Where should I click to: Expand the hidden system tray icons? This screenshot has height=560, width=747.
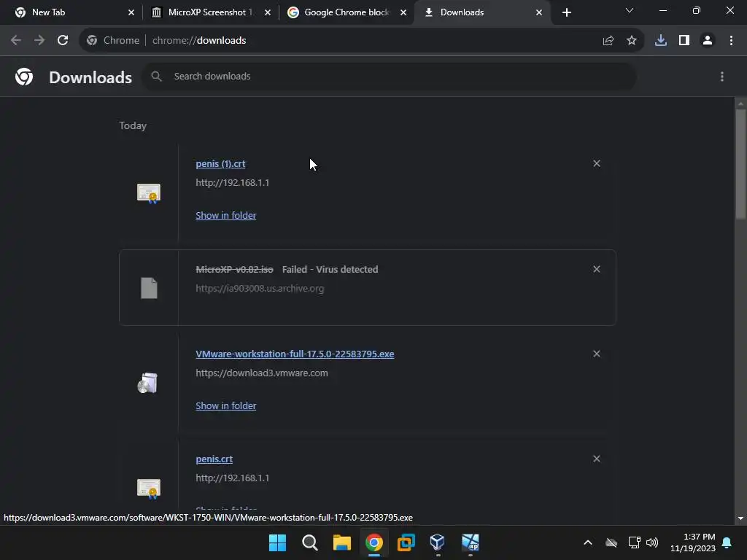(x=588, y=542)
